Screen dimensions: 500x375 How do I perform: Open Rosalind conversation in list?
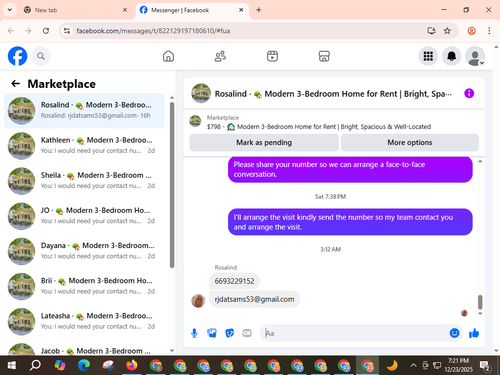coord(84,110)
